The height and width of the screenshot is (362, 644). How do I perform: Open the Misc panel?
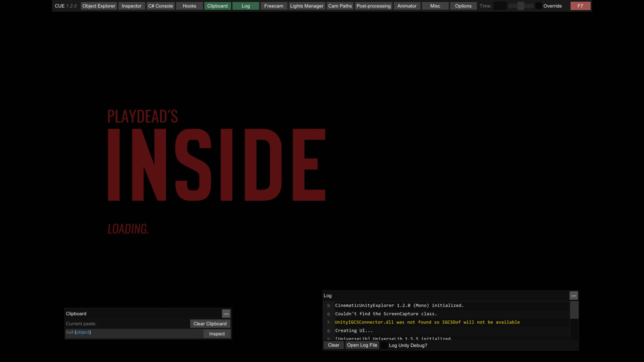435,6
